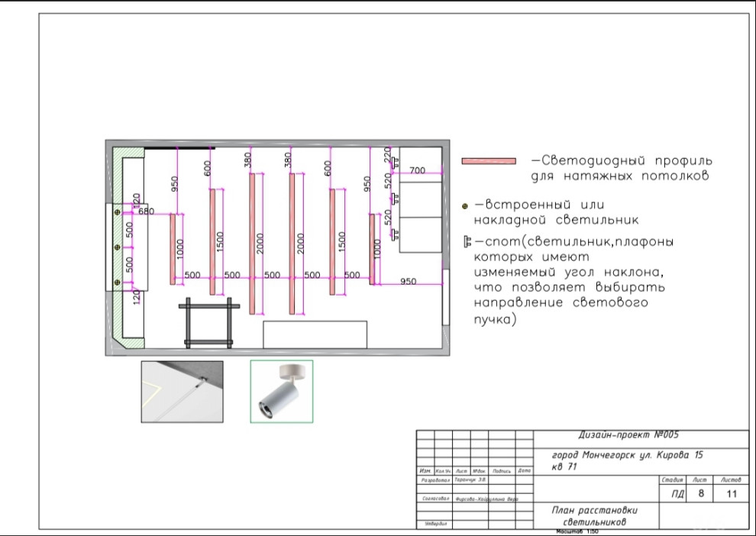This screenshot has width=756, height=536.
Task: Click the 'План расстановки светильников' title
Action: click(x=594, y=516)
